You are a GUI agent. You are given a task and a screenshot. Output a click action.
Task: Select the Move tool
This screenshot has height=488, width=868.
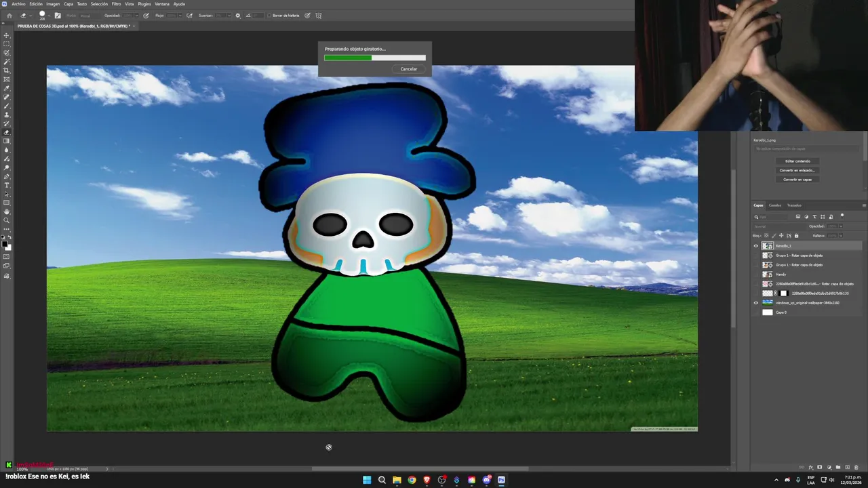click(x=7, y=35)
